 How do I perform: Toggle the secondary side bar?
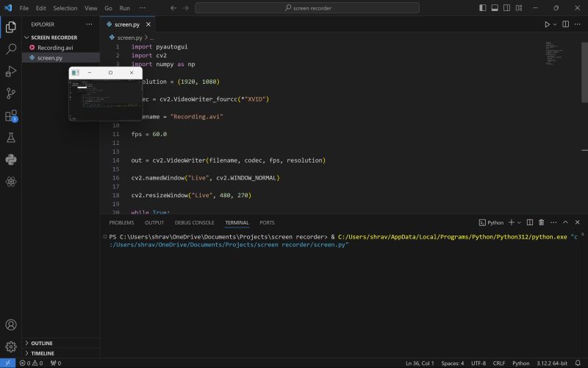[506, 7]
